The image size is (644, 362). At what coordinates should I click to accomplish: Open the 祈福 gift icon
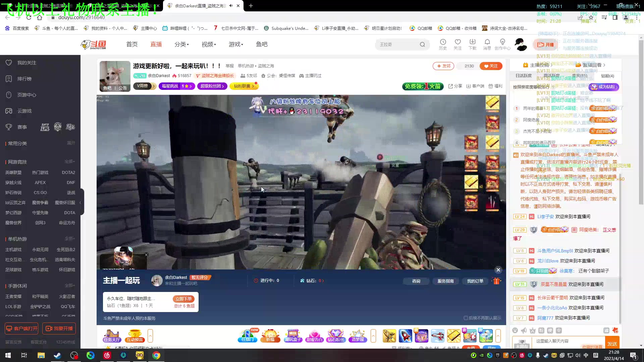(x=270, y=336)
